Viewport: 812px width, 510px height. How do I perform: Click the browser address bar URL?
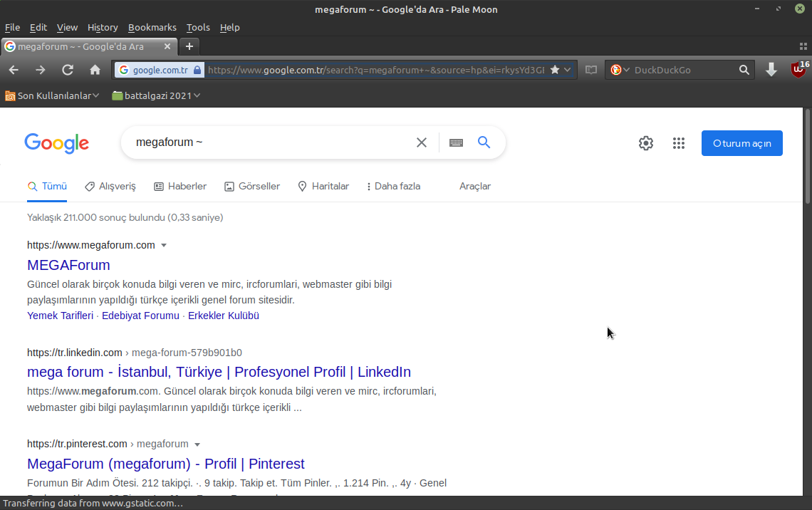[376, 70]
